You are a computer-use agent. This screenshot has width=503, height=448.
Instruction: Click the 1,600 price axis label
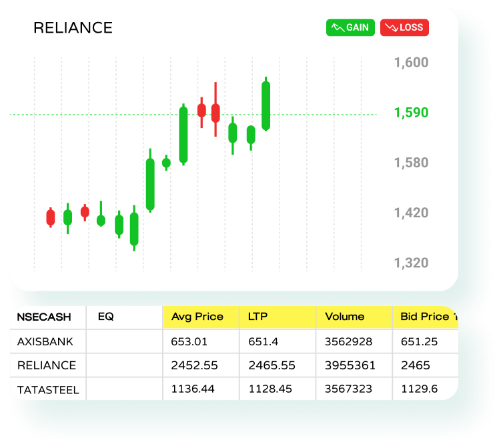(411, 63)
